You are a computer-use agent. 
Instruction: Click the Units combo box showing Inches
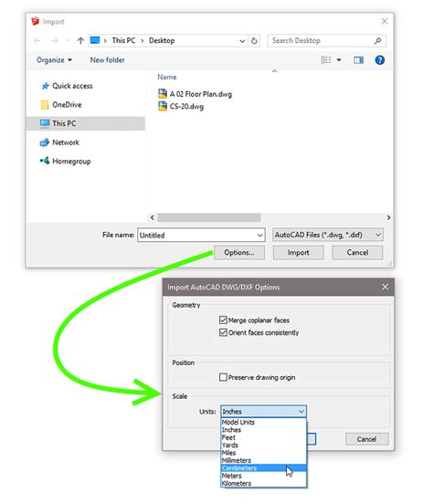pos(263,412)
